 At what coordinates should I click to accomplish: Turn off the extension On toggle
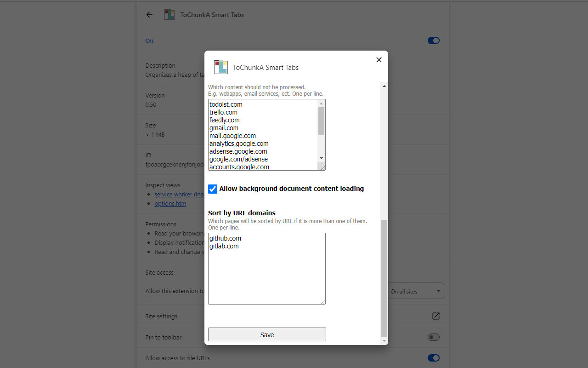coord(433,40)
